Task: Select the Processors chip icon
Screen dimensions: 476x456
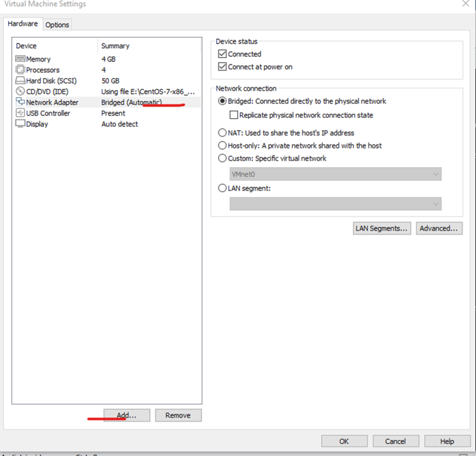Action: click(x=20, y=70)
